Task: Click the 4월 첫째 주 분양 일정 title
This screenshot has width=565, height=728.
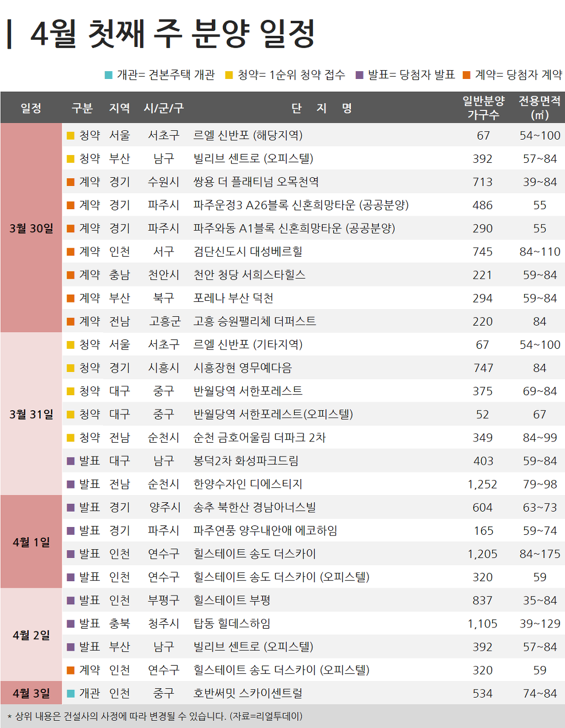Action: point(173,33)
